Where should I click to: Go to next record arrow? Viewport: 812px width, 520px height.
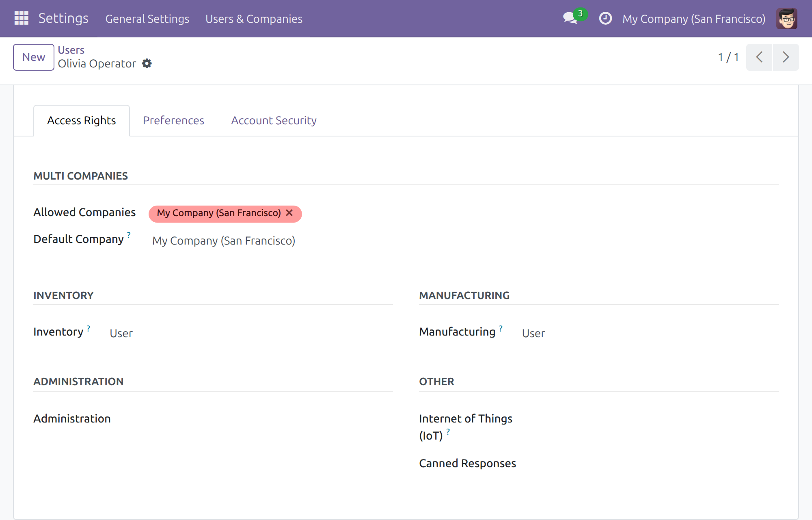[x=786, y=57]
